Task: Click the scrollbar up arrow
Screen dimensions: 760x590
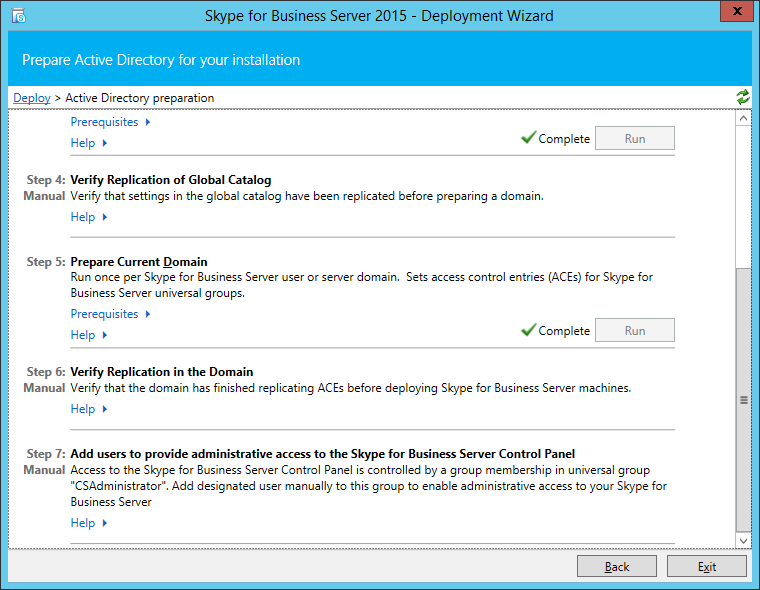Action: [x=743, y=118]
